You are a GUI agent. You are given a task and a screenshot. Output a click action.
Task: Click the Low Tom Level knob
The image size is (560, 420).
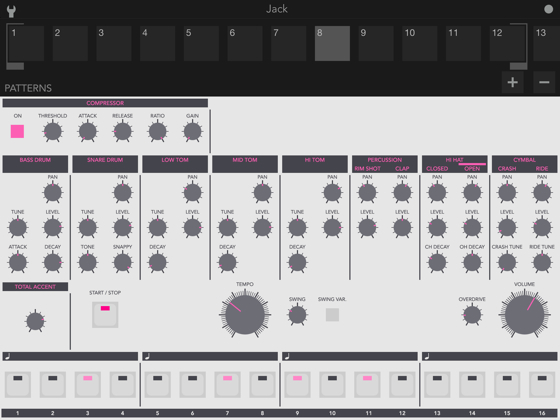tap(192, 228)
